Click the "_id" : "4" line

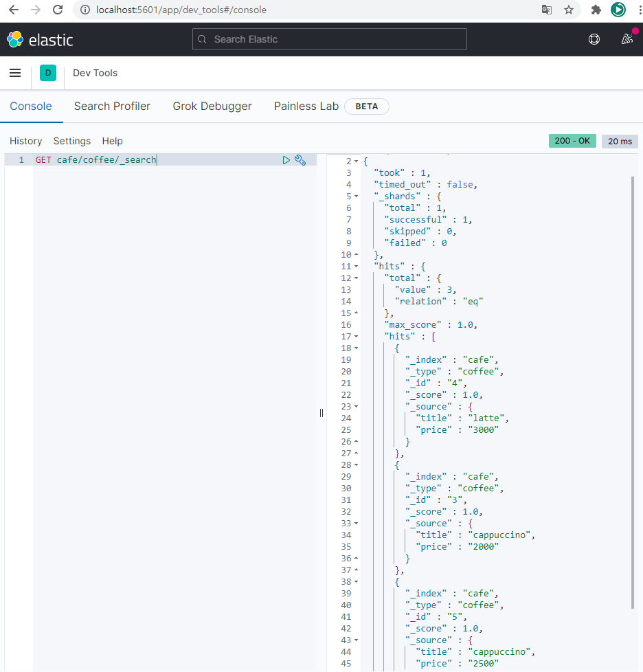[436, 383]
